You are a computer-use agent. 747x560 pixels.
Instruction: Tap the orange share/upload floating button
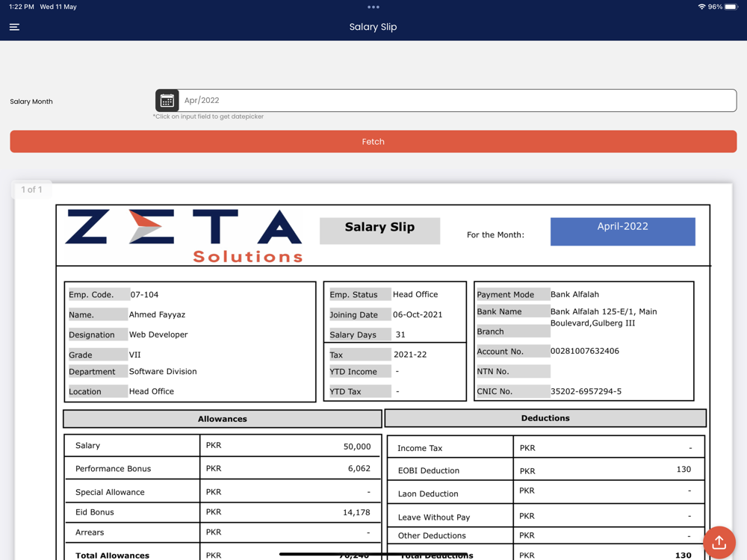click(719, 542)
